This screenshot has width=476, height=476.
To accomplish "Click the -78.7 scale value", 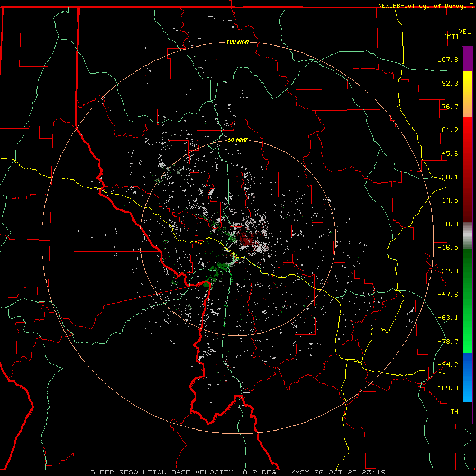I will (x=448, y=342).
